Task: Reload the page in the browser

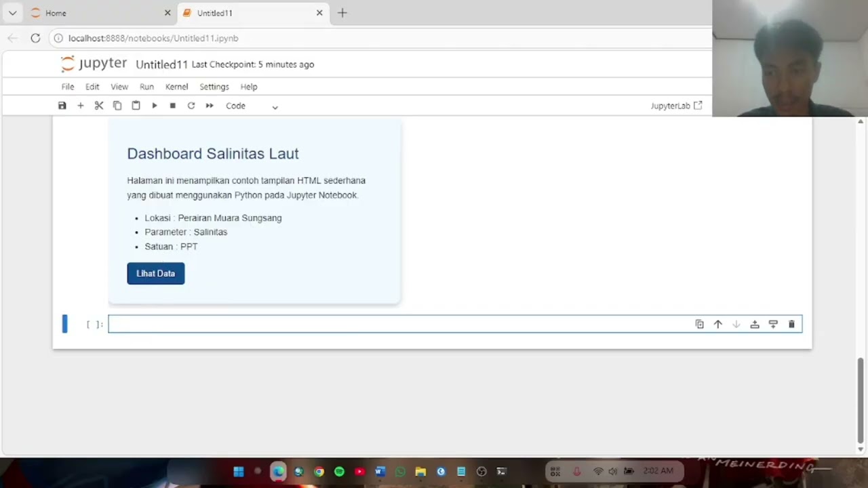Action: tap(35, 38)
